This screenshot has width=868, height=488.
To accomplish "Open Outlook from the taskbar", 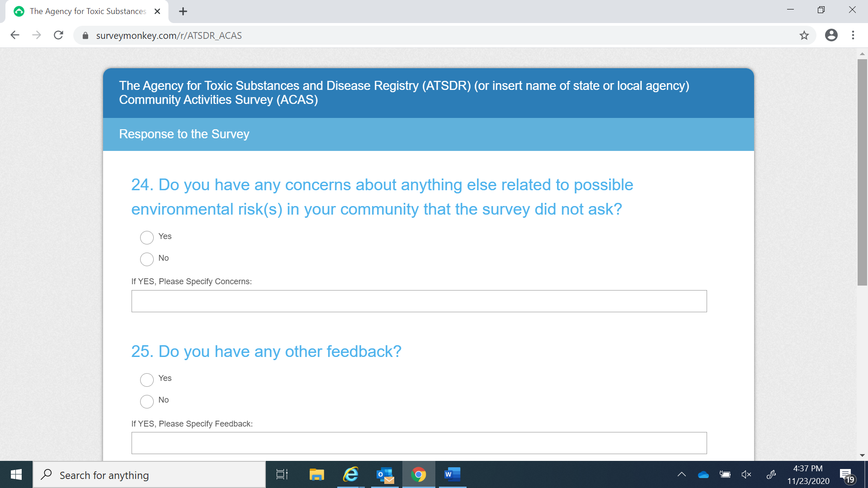I will click(385, 474).
